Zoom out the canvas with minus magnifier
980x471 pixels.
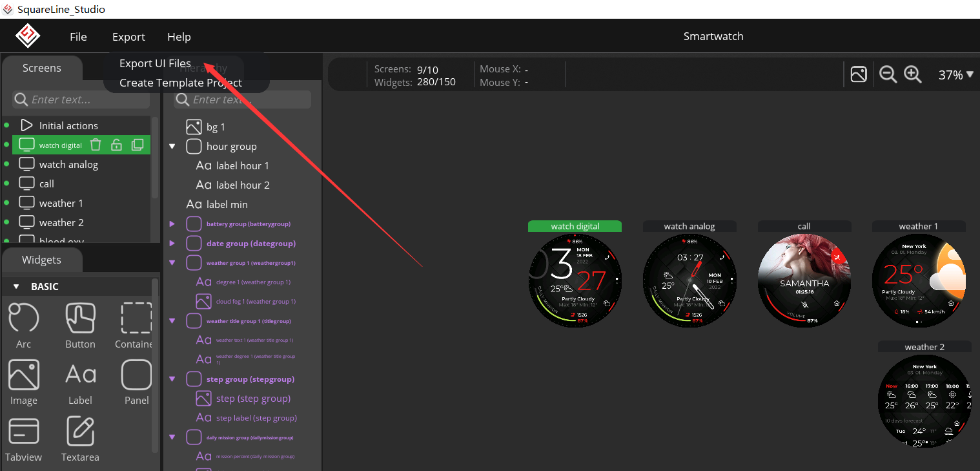pos(888,74)
